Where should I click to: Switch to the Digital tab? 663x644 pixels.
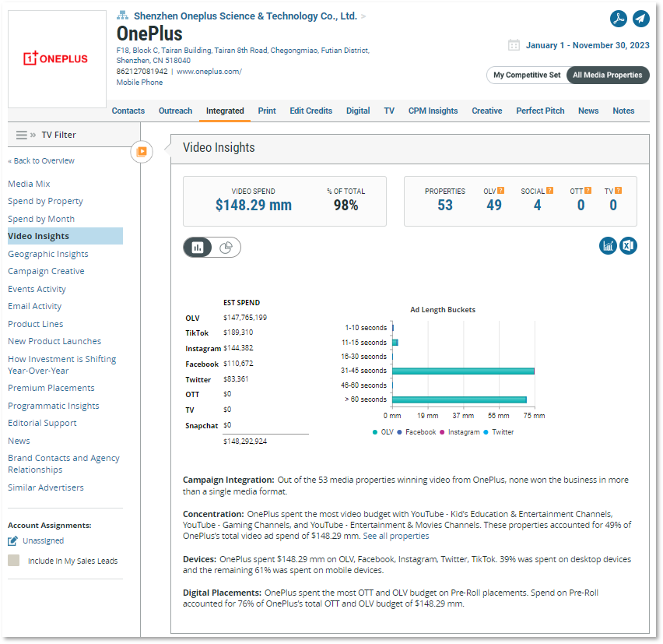coord(358,111)
